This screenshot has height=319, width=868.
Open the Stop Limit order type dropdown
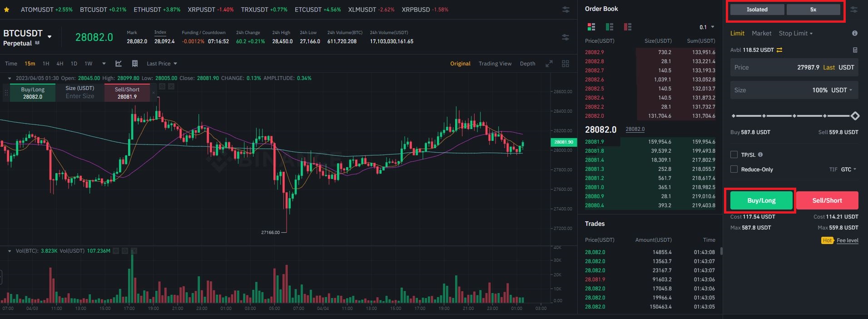[796, 33]
